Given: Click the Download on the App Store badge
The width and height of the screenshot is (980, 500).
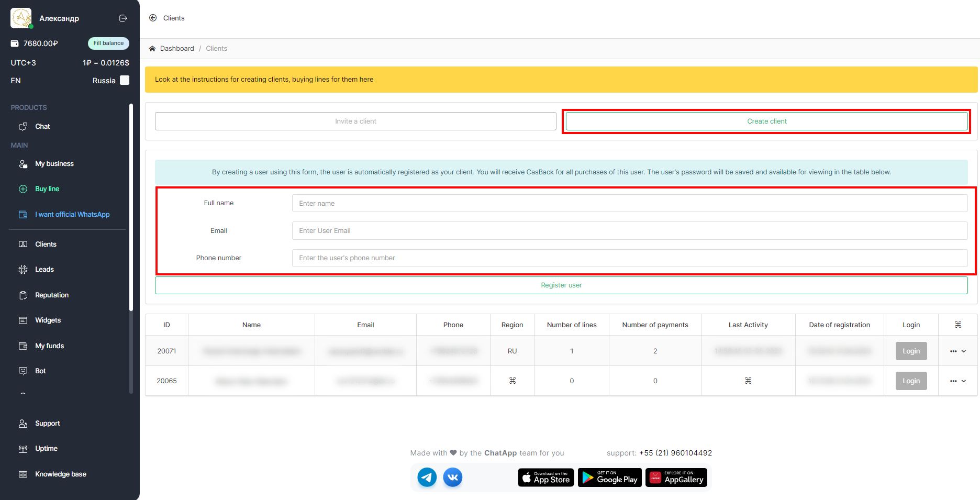Looking at the screenshot, I should 545,477.
